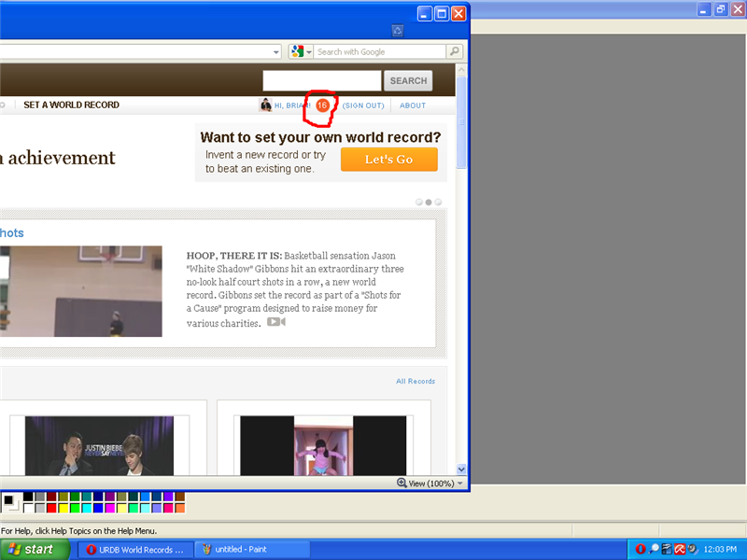The width and height of the screenshot is (747, 560).
Task: Click the site search text field
Action: point(322,81)
